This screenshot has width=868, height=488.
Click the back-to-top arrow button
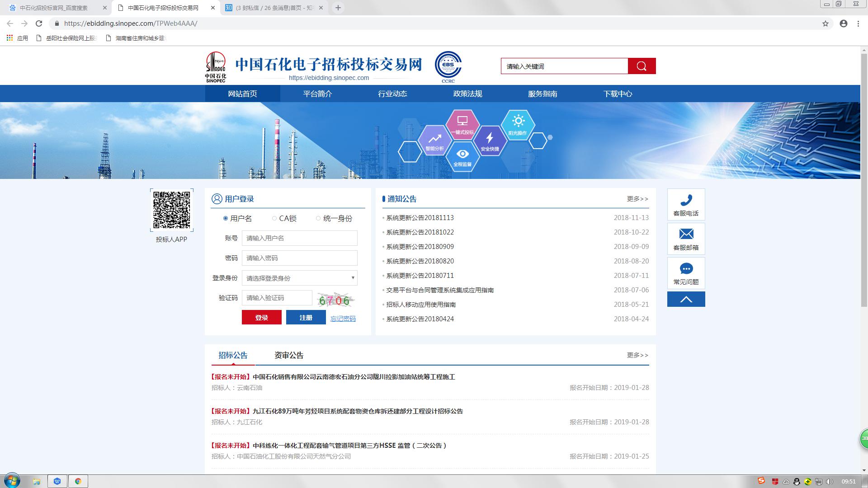(x=686, y=299)
